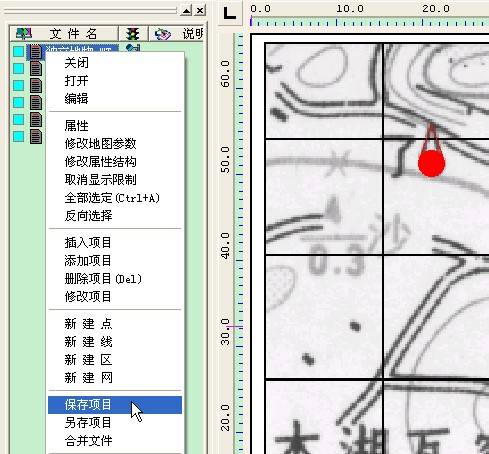Click the book icon in file name header
This screenshot has height=454, width=489.
[24, 34]
